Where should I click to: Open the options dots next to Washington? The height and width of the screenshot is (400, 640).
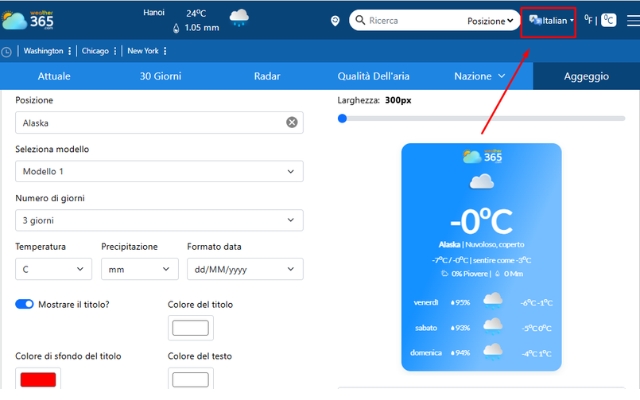coord(70,51)
